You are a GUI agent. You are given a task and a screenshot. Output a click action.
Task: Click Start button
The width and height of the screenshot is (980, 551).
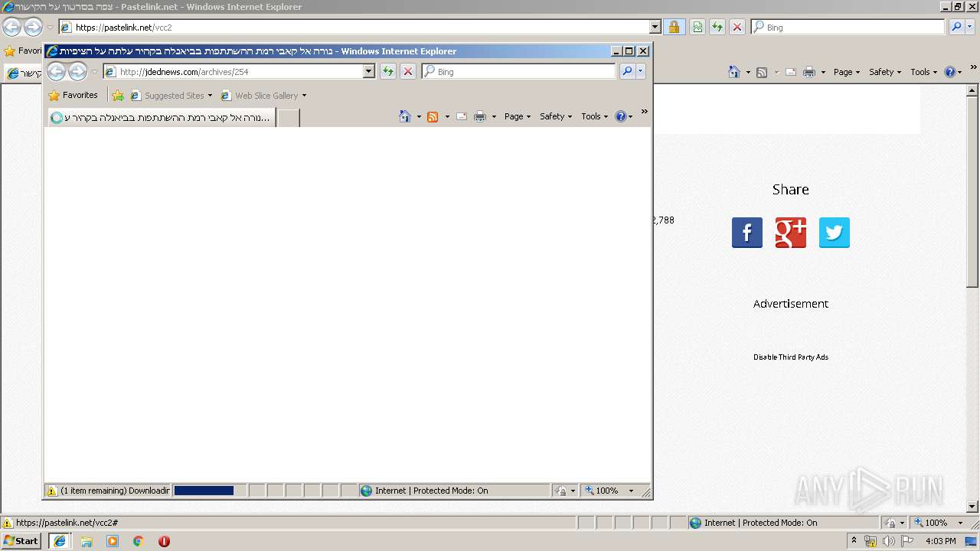coord(21,541)
